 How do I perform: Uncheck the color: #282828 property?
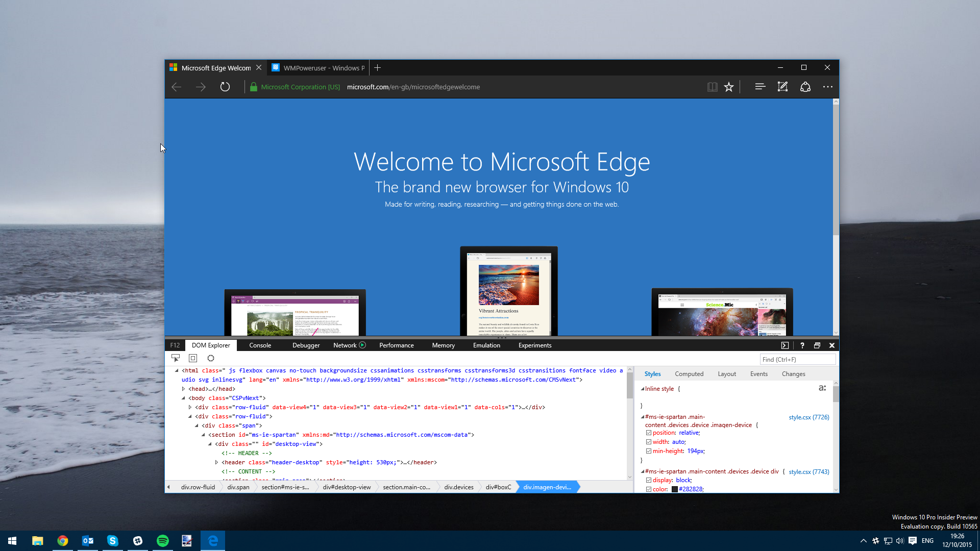pos(649,489)
